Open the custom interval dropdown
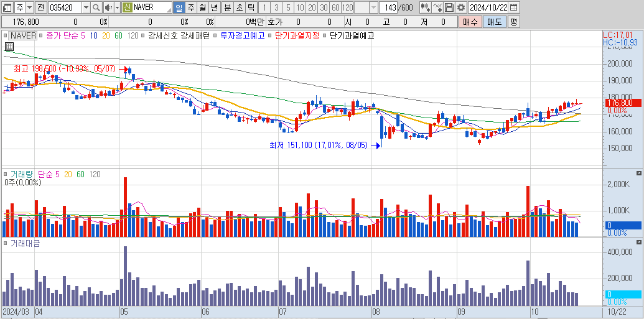This screenshot has height=319, width=644. pos(373,7)
